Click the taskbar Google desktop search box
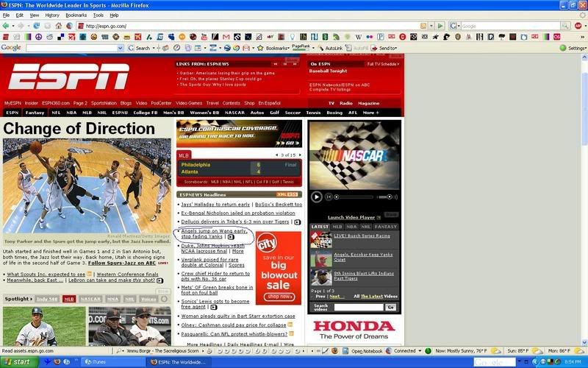The width and height of the screenshot is (588, 368). 494,362
